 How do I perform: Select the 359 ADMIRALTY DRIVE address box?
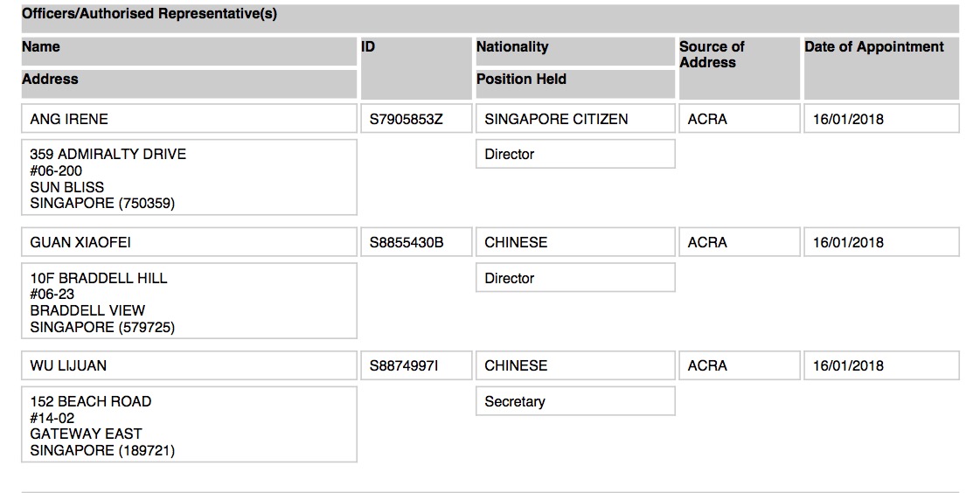[190, 177]
